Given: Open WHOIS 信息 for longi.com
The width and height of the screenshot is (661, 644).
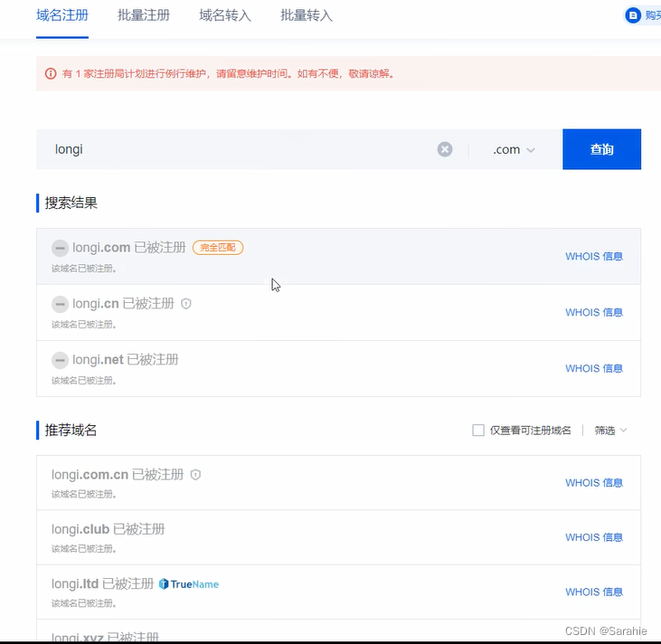Looking at the screenshot, I should 594,256.
